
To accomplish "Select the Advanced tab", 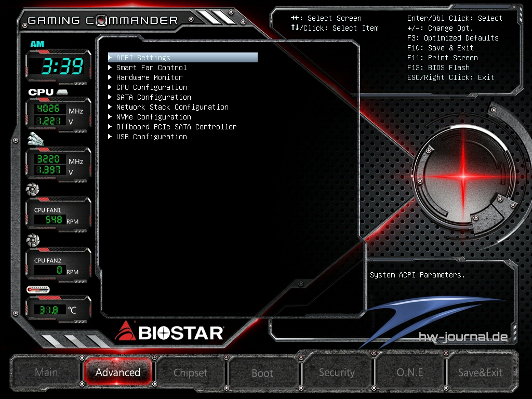I will (118, 372).
